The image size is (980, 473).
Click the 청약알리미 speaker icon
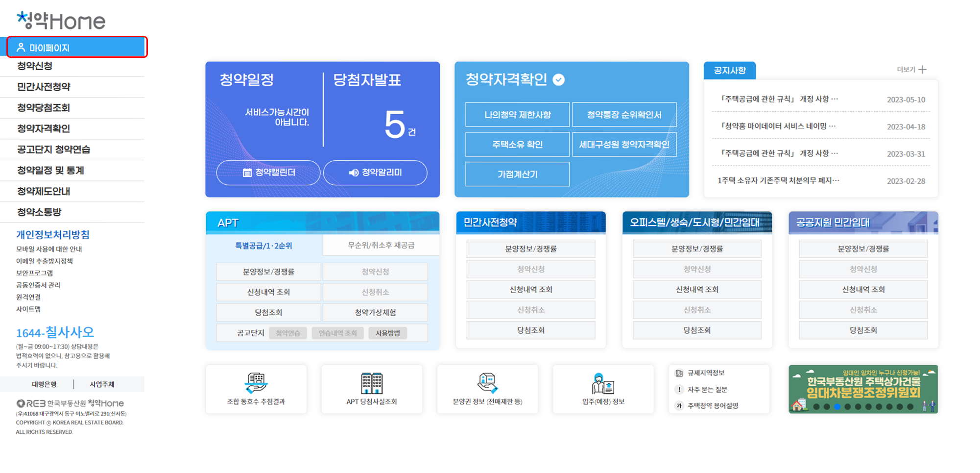tap(354, 173)
